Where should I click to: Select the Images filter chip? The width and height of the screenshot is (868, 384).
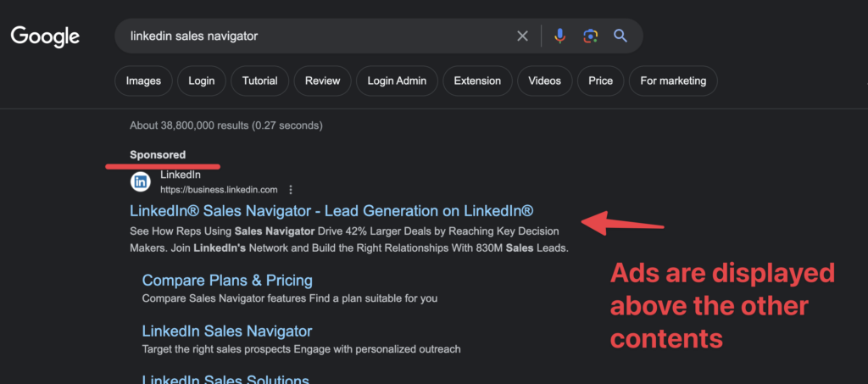click(x=143, y=81)
